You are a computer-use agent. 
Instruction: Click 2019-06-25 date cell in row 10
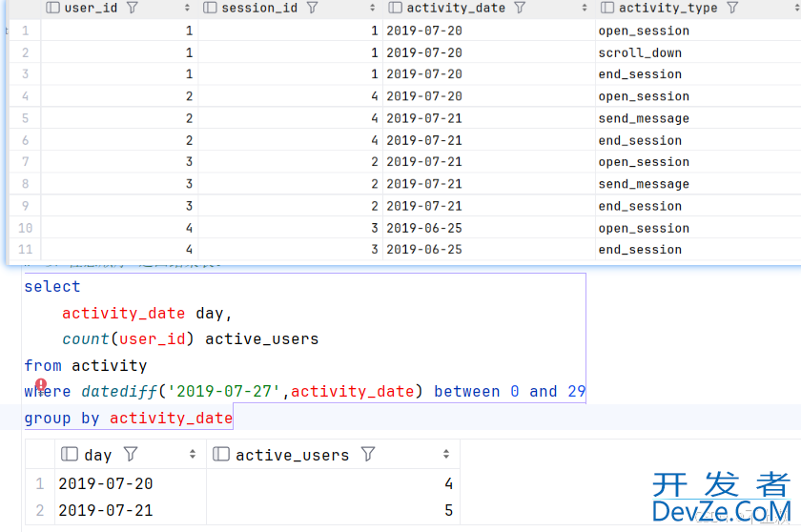[x=489, y=228]
